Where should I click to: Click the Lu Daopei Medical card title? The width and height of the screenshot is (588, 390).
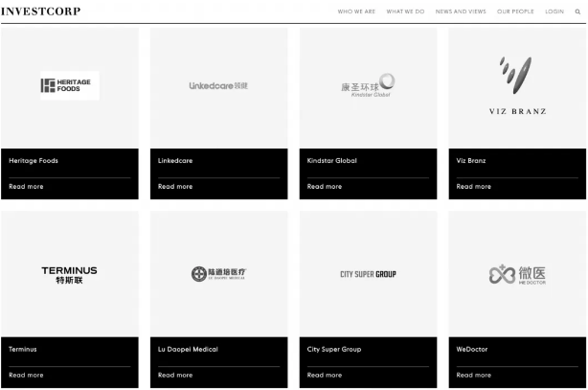pyautogui.click(x=188, y=349)
